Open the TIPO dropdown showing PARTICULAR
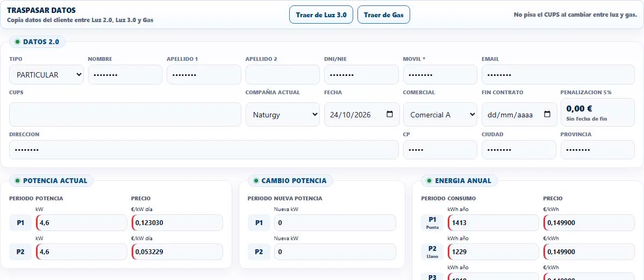 [46, 75]
